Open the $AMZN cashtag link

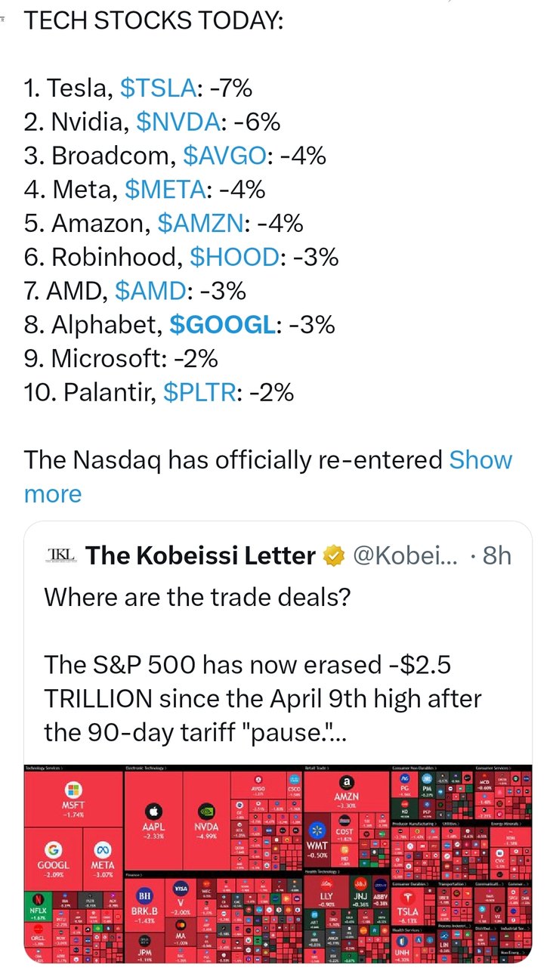coord(201,223)
